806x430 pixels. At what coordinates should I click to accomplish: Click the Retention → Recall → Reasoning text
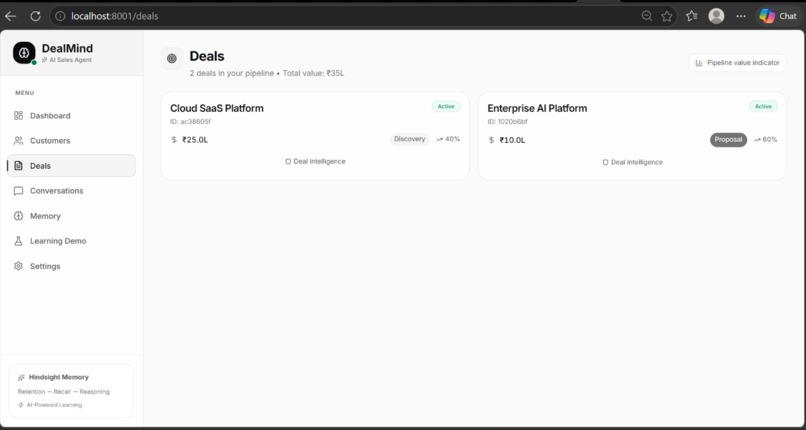click(x=64, y=391)
